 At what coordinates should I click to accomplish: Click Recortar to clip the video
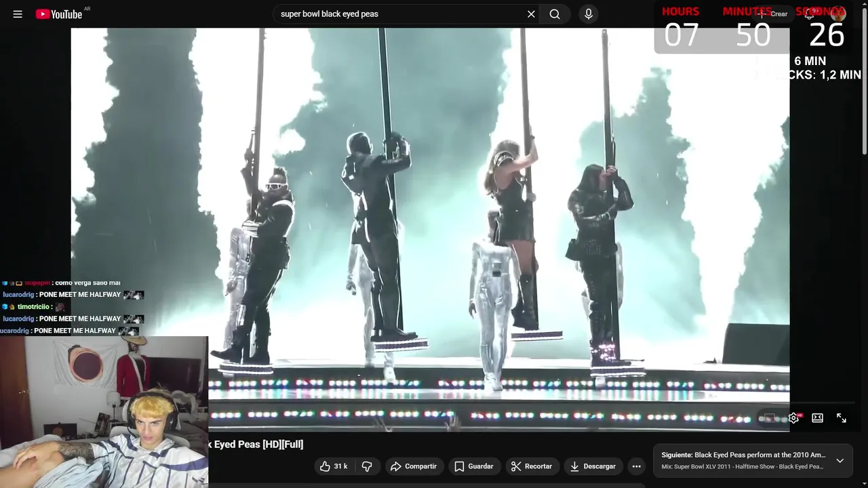coord(532,466)
